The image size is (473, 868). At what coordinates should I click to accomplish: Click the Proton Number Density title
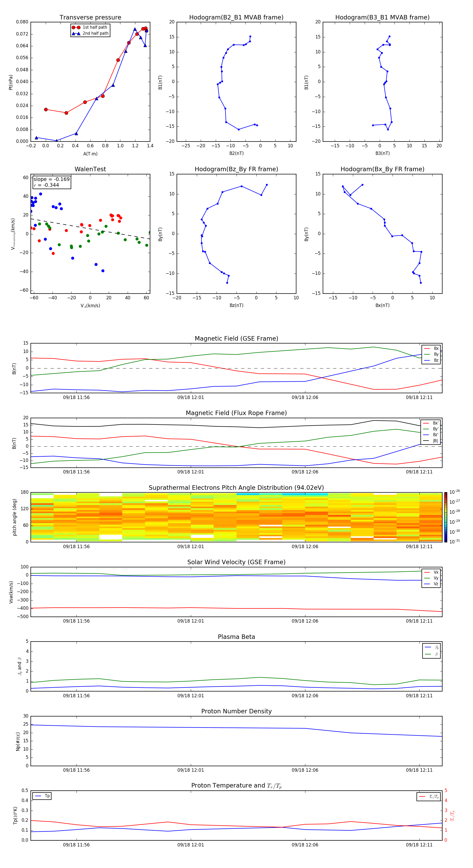click(236, 711)
